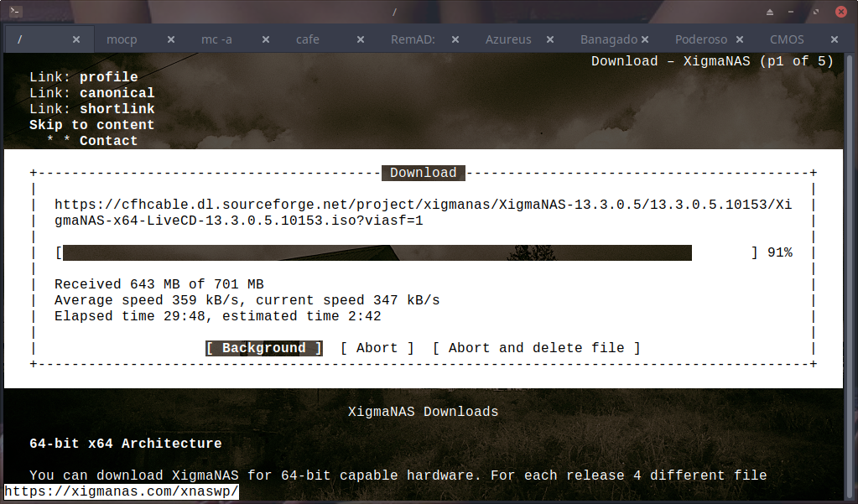Click the 'Download' dialog title
The height and width of the screenshot is (504, 858).
423,173
